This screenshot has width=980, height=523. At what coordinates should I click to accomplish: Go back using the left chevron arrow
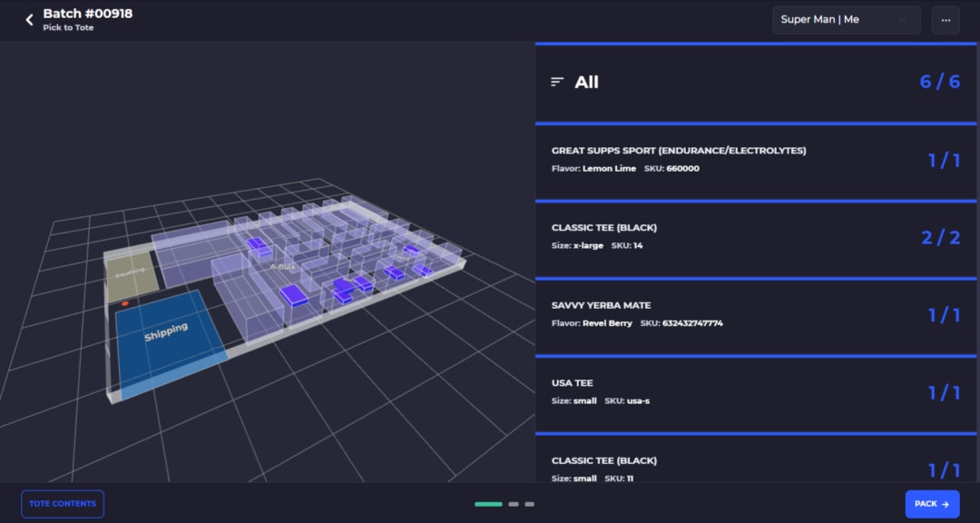[29, 20]
